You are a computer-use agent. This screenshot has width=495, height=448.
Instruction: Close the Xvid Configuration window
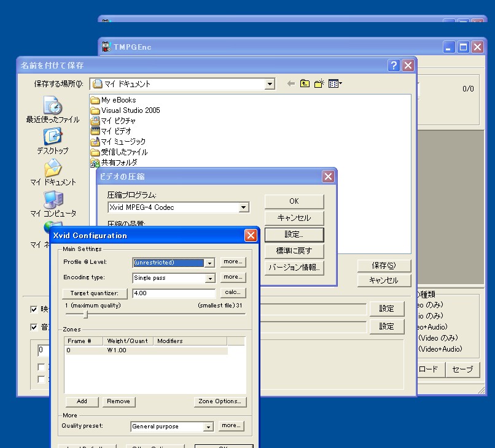pyautogui.click(x=251, y=236)
